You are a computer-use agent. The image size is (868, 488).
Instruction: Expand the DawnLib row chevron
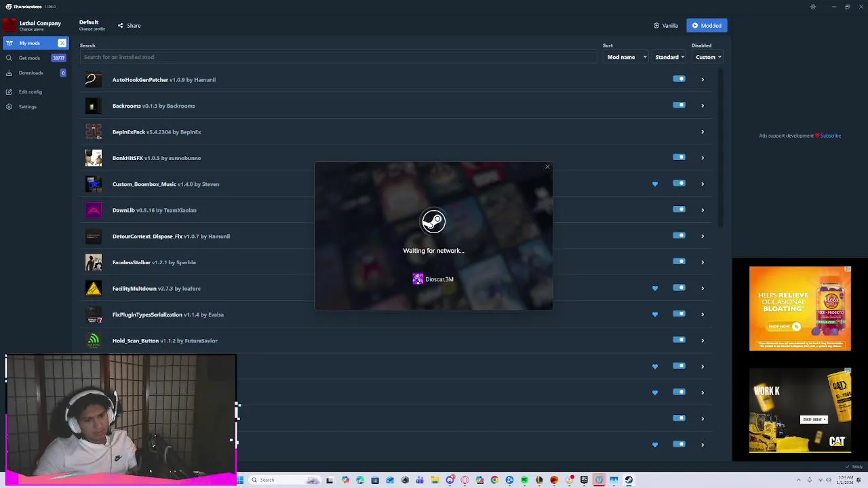[703, 210]
